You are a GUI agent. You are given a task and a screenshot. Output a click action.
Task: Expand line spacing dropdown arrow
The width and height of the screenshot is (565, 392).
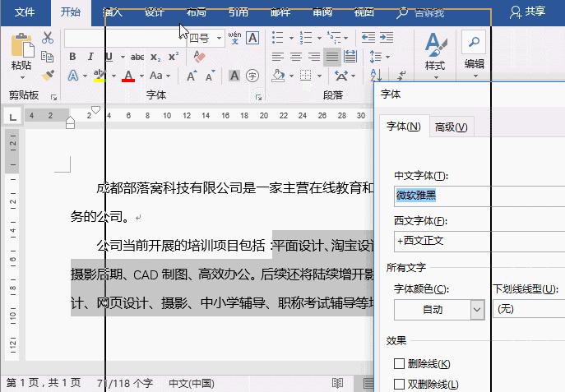coord(387,57)
